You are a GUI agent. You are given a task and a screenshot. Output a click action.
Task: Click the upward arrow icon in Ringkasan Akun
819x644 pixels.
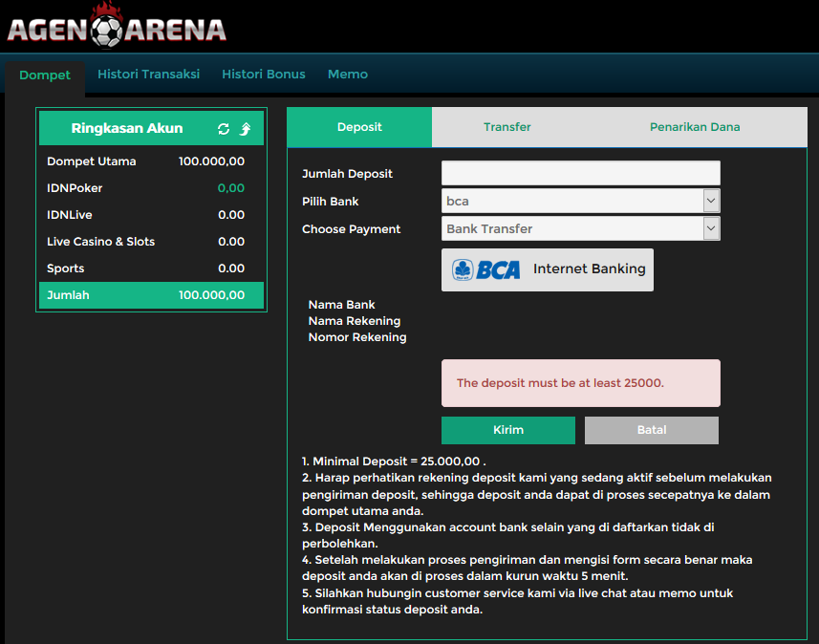tap(245, 129)
